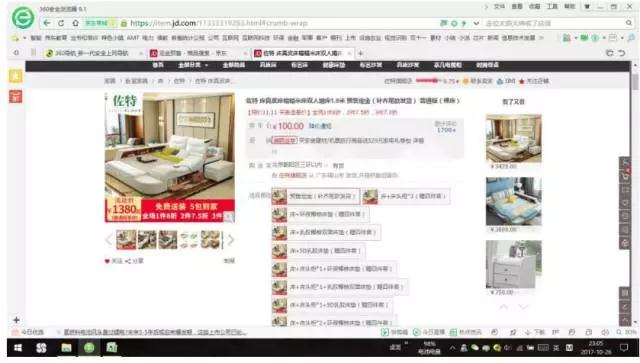Click the browser back arrow button
This screenshot has height=363, width=640.
pyautogui.click(x=47, y=23)
